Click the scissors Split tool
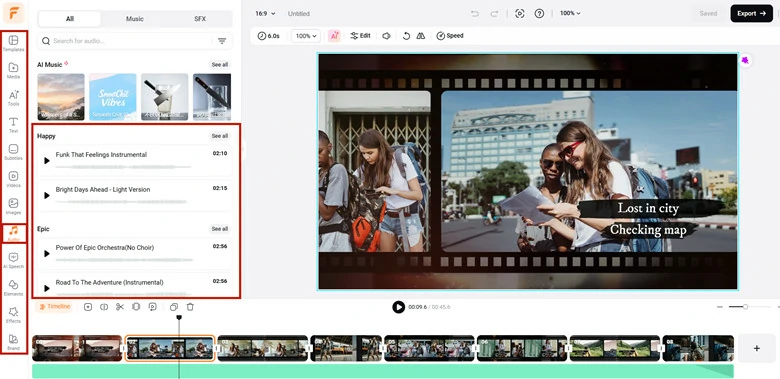The width and height of the screenshot is (780, 379). point(120,307)
